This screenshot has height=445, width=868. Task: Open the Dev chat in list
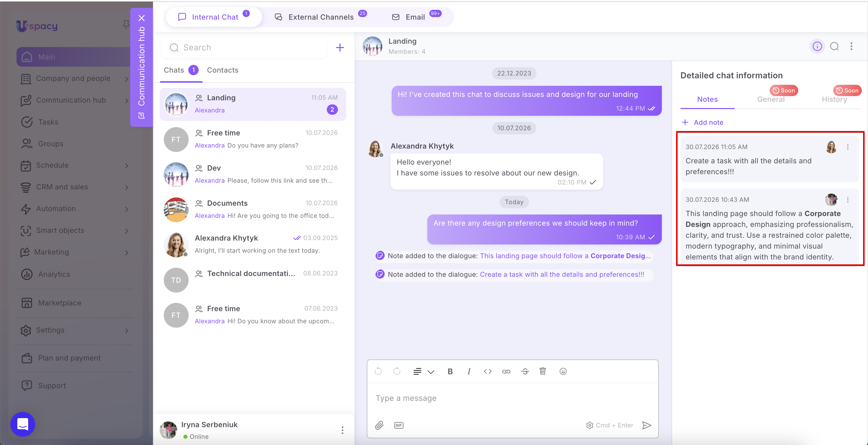pos(253,174)
